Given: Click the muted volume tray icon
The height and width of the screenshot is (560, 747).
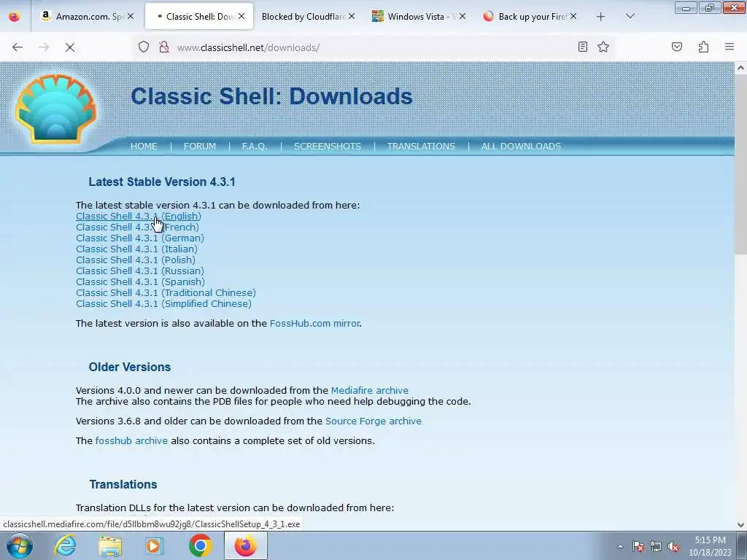Looking at the screenshot, I should coord(673,546).
